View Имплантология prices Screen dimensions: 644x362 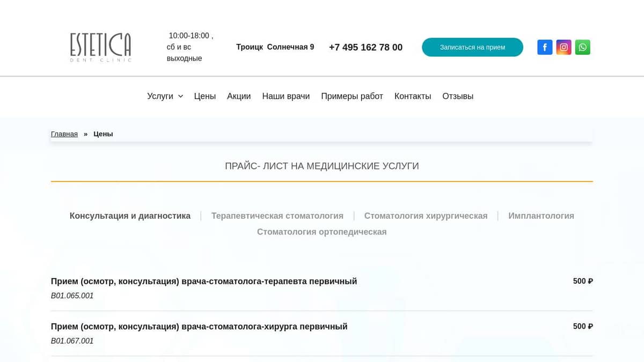click(541, 216)
